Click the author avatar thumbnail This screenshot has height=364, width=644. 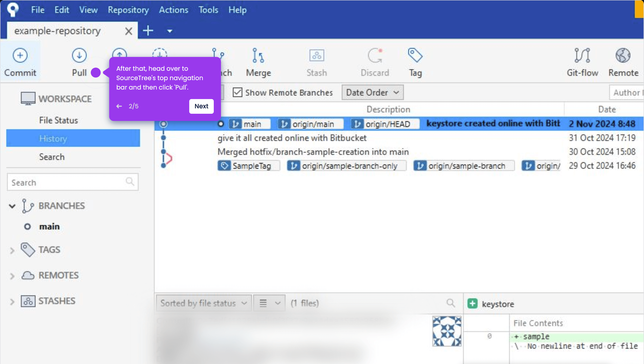(x=447, y=331)
